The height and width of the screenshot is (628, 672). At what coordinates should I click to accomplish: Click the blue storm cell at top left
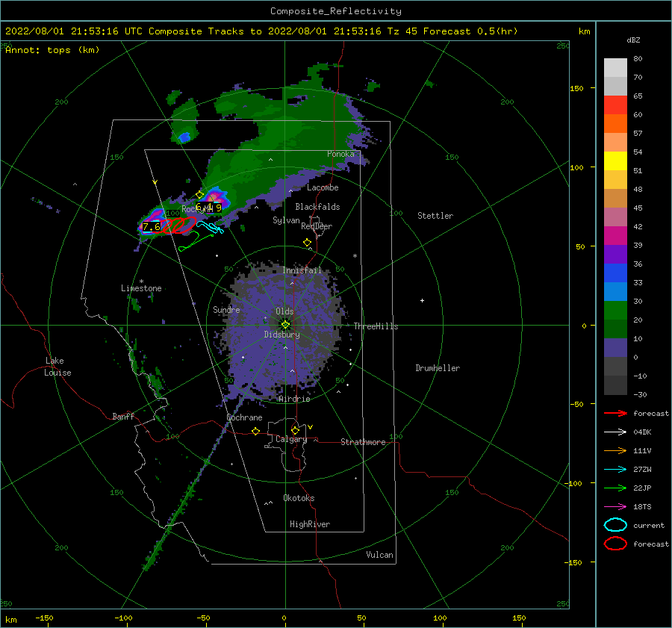click(184, 137)
